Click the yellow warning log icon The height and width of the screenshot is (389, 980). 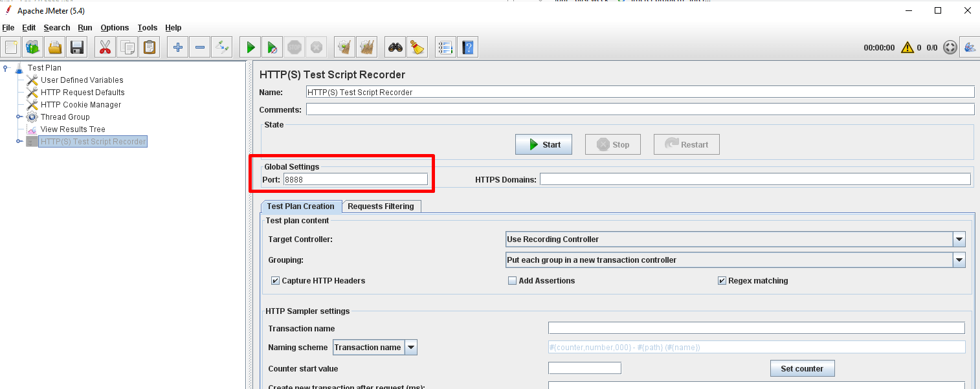tap(908, 47)
